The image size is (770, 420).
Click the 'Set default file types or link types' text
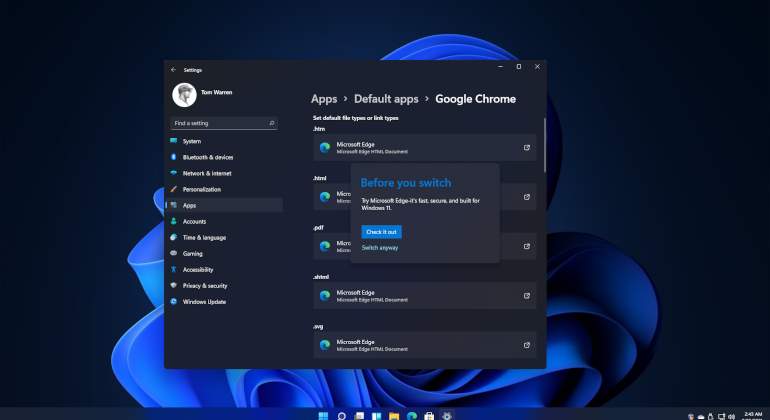[356, 118]
